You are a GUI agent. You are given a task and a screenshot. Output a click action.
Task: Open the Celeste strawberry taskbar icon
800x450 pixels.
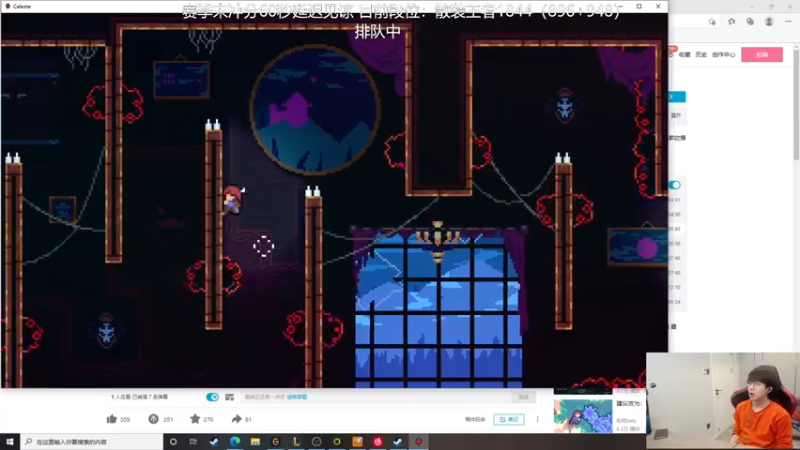click(418, 442)
